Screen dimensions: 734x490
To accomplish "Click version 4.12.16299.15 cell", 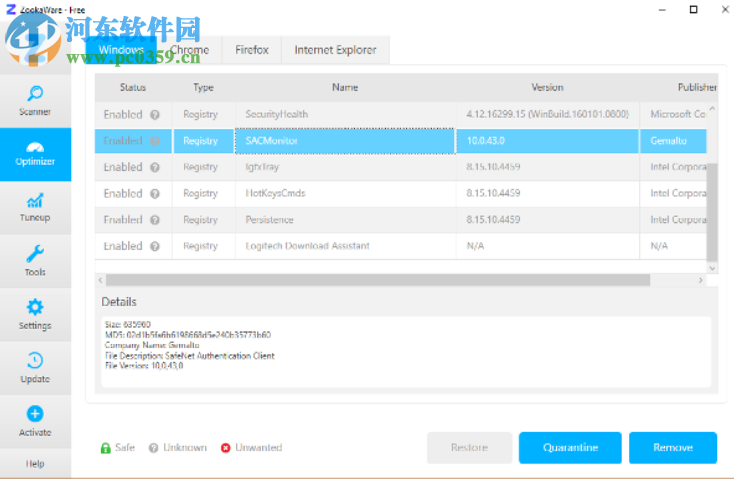I will tap(547, 114).
